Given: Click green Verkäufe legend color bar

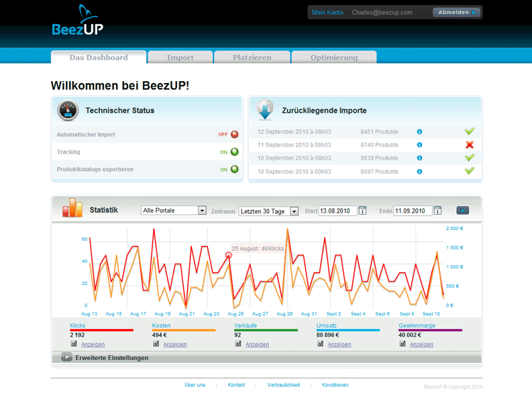Looking at the screenshot, I should [266, 330].
